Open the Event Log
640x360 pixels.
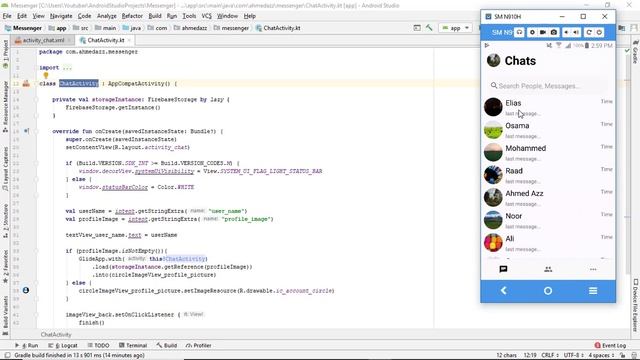pyautogui.click(x=610, y=345)
